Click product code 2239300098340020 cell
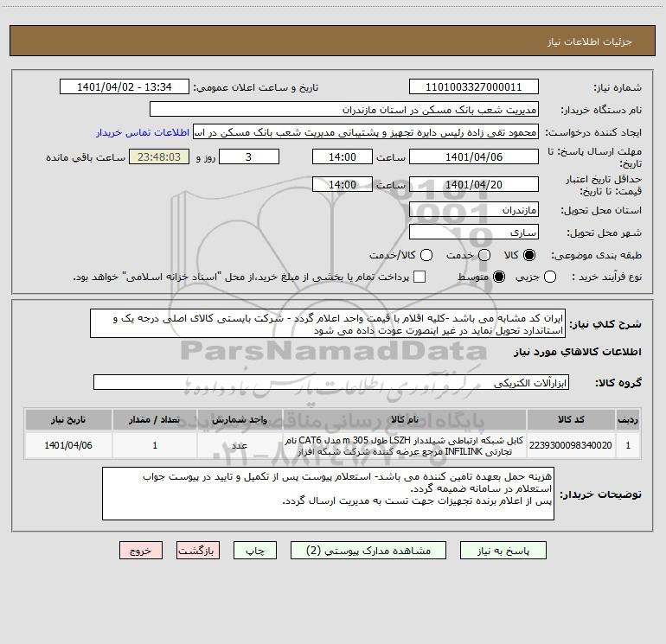 pos(571,445)
